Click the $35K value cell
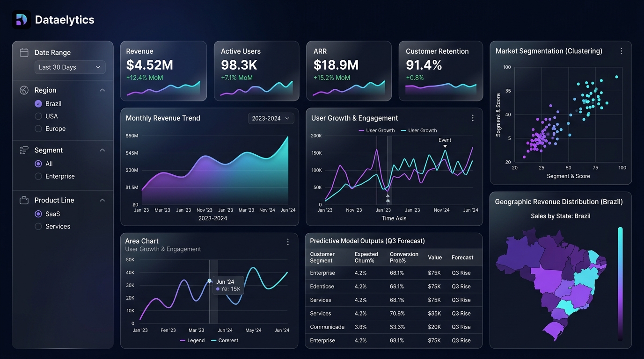The image size is (644, 359). [434, 314]
